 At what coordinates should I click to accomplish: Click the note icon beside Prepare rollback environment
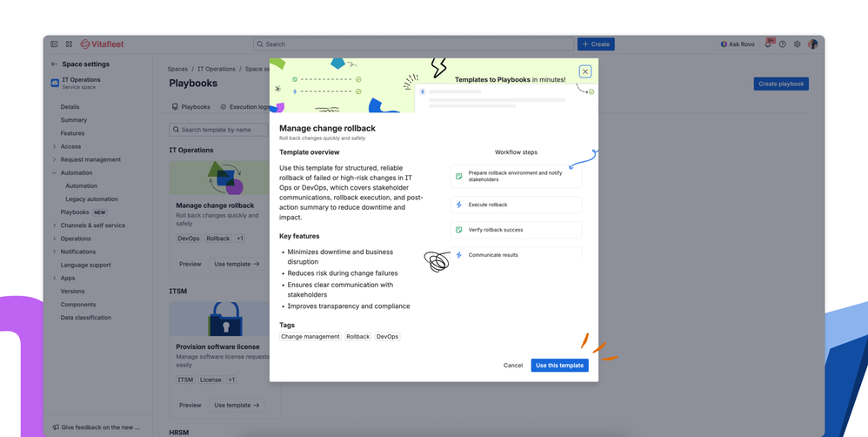tap(459, 176)
